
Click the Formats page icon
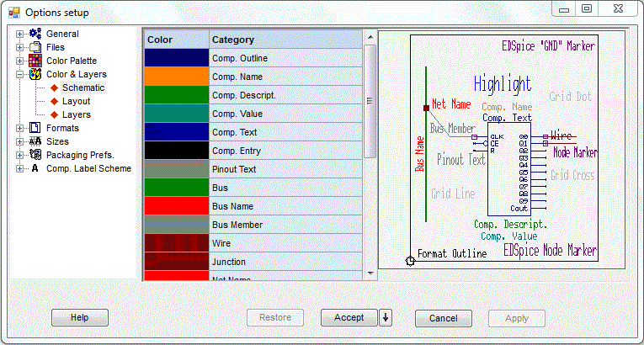(35, 128)
